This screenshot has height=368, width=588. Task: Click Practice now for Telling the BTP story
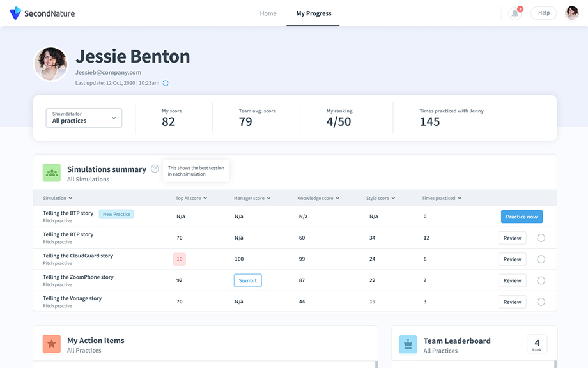(x=522, y=217)
